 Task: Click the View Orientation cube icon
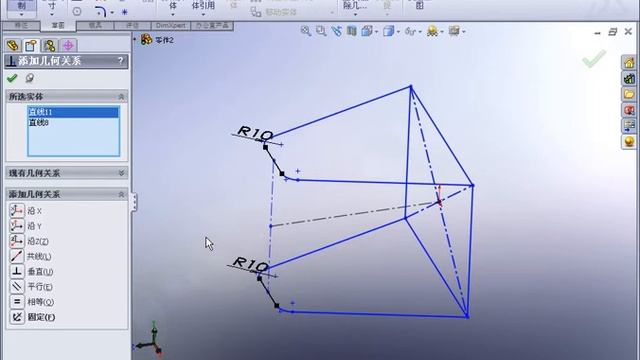(x=367, y=31)
